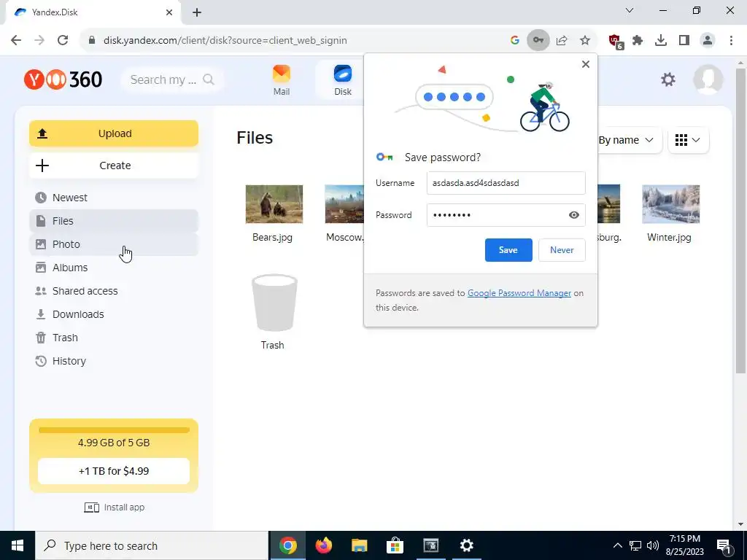Click the Google icon in address bar

(x=514, y=41)
